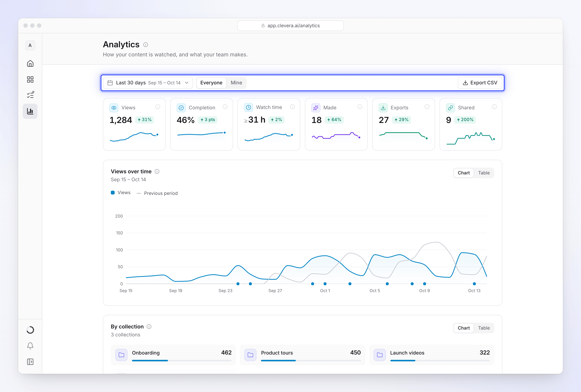Click the Launch videos folder icon
This screenshot has height=392, width=581.
pyautogui.click(x=380, y=355)
